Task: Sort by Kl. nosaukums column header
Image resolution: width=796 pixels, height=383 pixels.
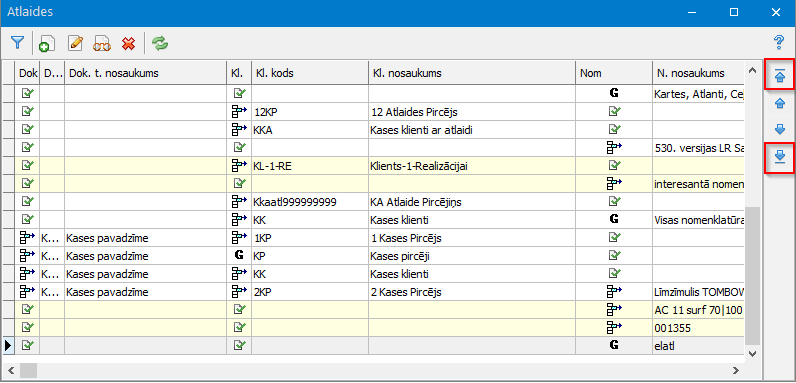Action: tap(472, 73)
